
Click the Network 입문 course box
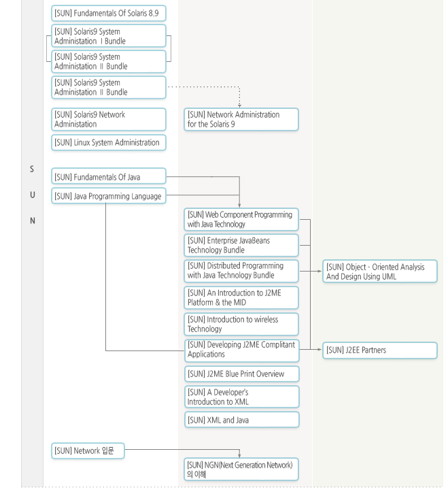pos(88,451)
